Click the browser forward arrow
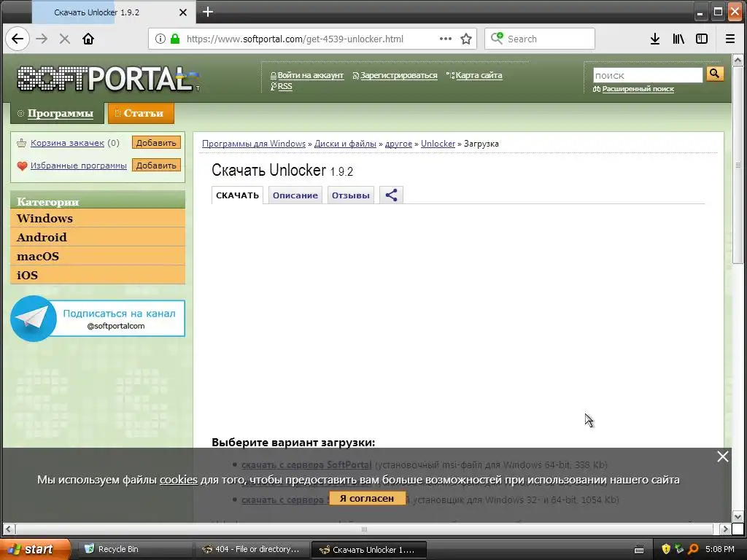 (x=42, y=39)
